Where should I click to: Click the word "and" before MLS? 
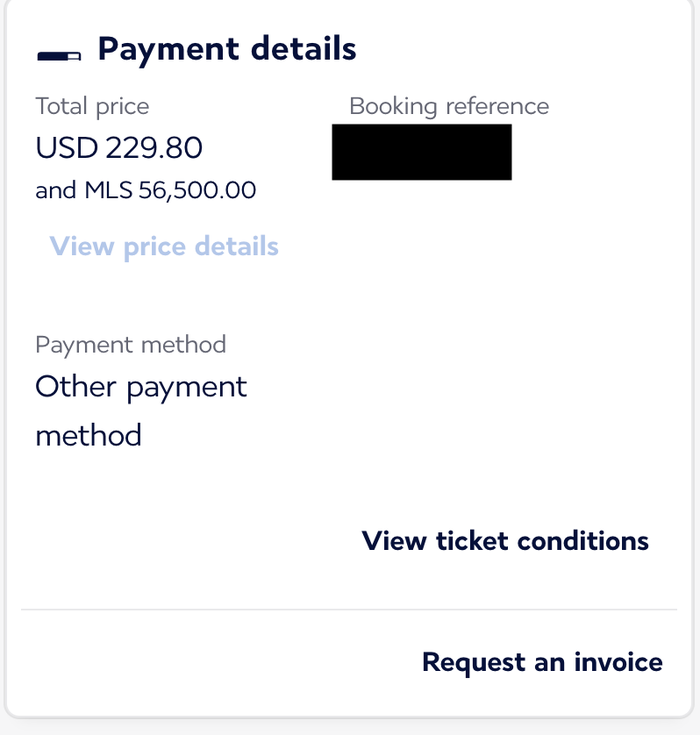coord(56,191)
